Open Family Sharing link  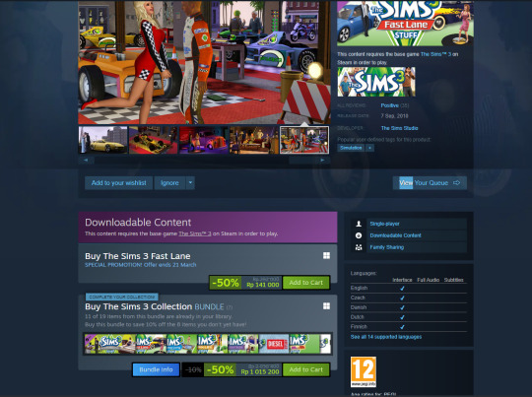(387, 247)
